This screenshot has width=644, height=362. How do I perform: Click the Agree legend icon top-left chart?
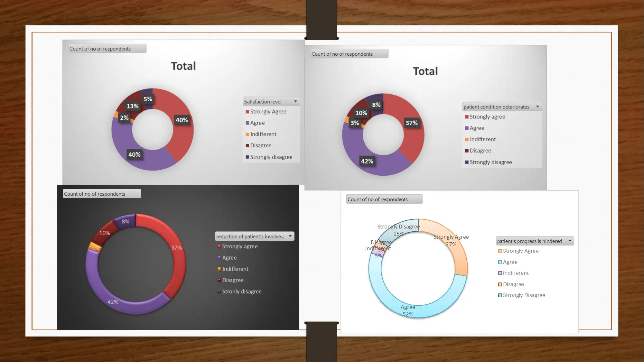(x=246, y=122)
